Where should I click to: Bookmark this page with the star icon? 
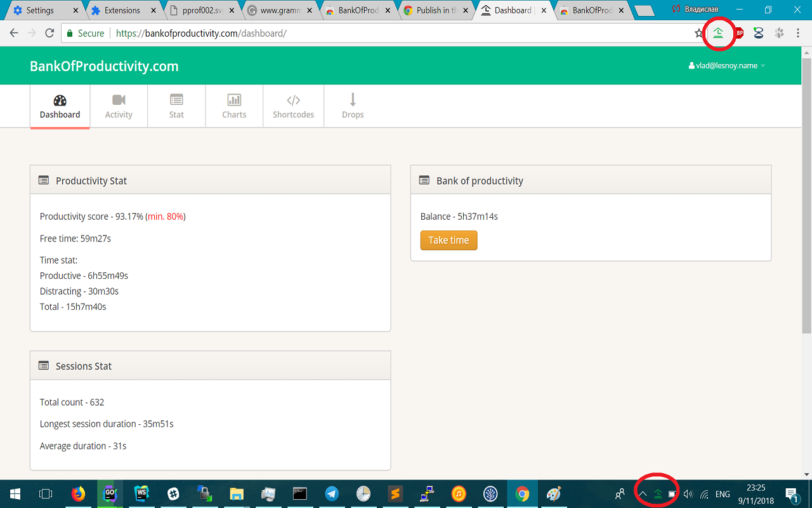[699, 33]
